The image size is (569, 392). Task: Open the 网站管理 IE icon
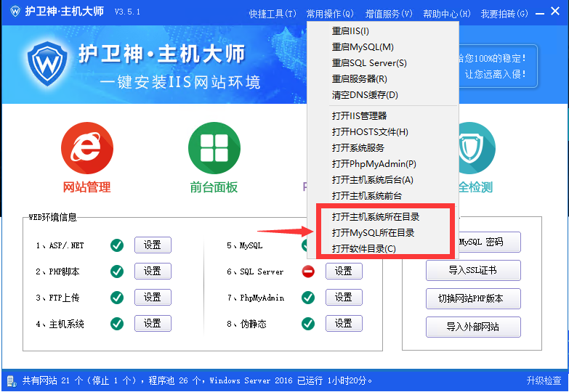tap(86, 148)
